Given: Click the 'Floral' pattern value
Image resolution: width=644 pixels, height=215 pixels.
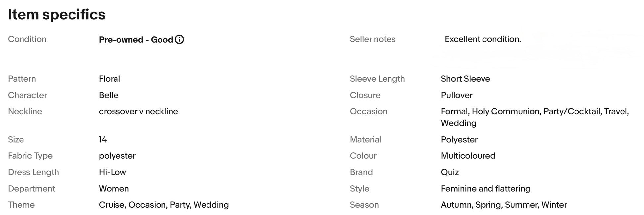Looking at the screenshot, I should (x=110, y=79).
